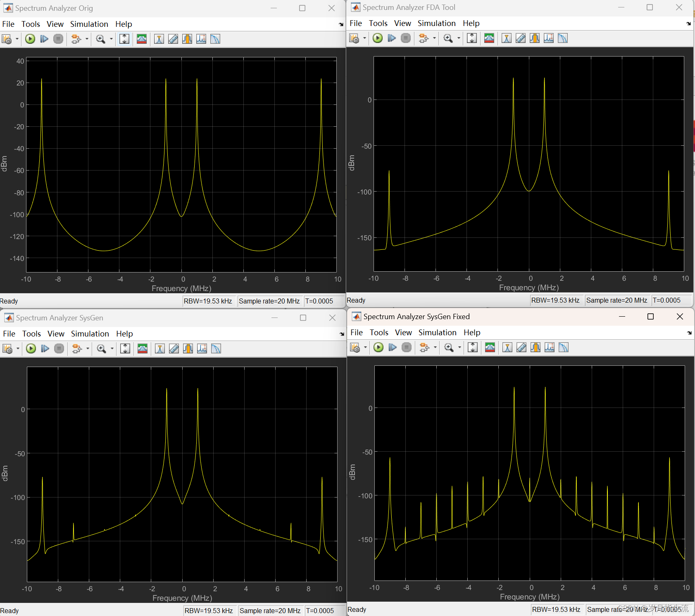Expand configuration dropdown in SysGen Fixed window
The image size is (695, 616).
pyautogui.click(x=365, y=347)
